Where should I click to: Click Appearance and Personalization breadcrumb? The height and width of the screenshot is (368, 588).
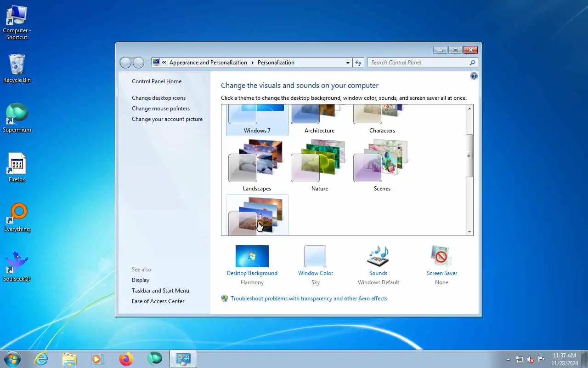(x=208, y=63)
